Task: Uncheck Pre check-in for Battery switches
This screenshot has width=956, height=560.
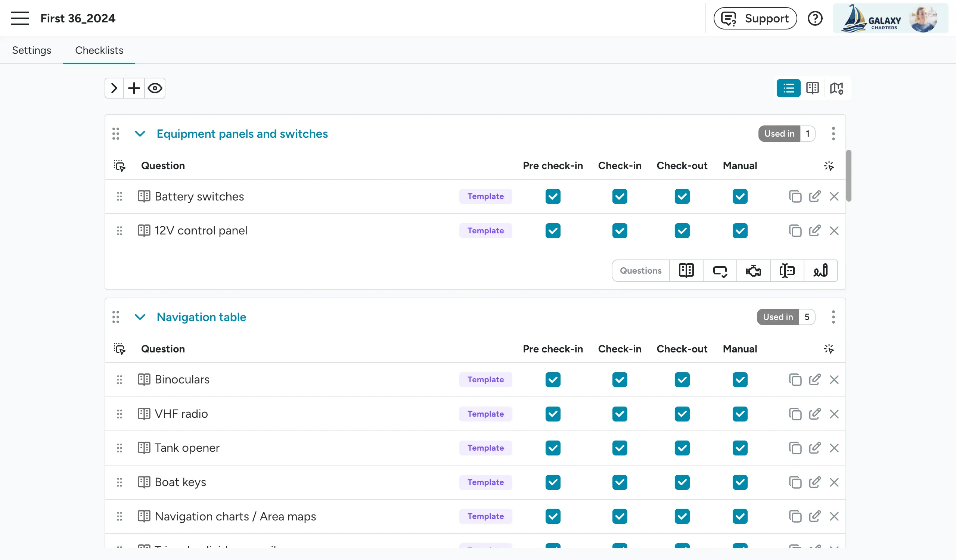Action: pyautogui.click(x=553, y=196)
